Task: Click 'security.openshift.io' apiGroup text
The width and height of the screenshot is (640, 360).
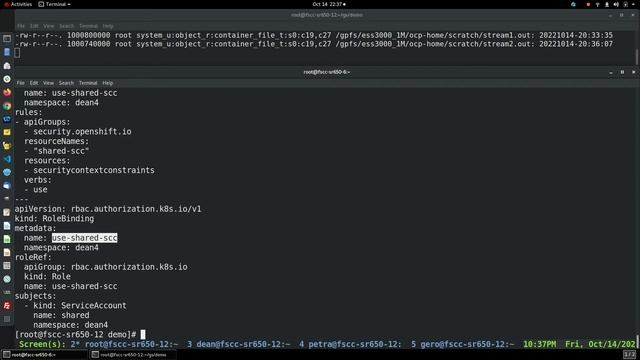Action: tap(82, 132)
